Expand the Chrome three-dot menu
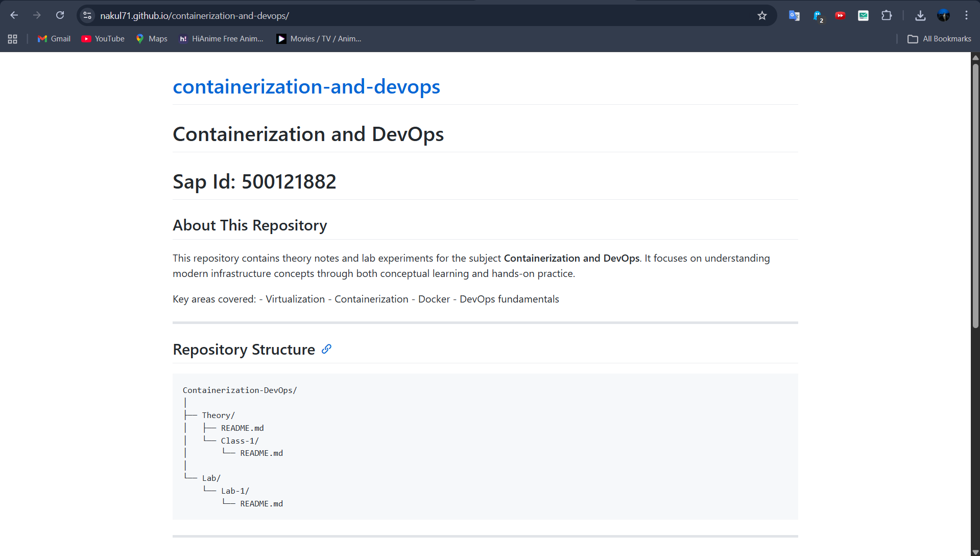The height and width of the screenshot is (556, 980). tap(966, 15)
